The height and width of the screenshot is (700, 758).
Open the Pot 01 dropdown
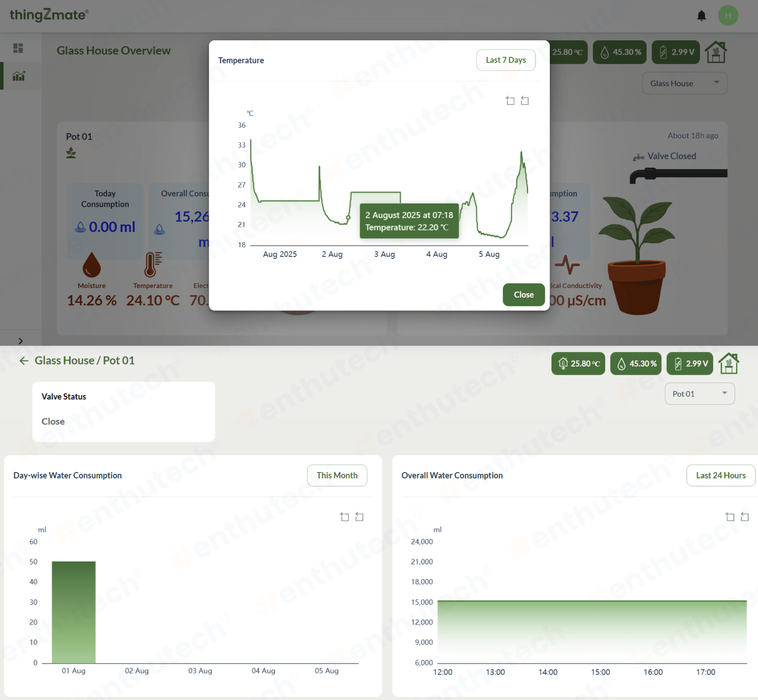pyautogui.click(x=700, y=394)
